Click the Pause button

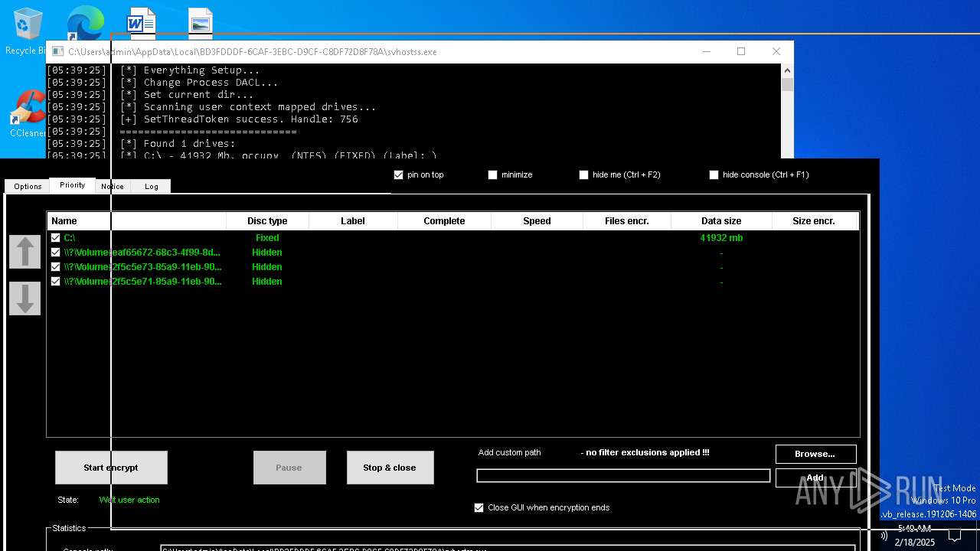pyautogui.click(x=289, y=468)
